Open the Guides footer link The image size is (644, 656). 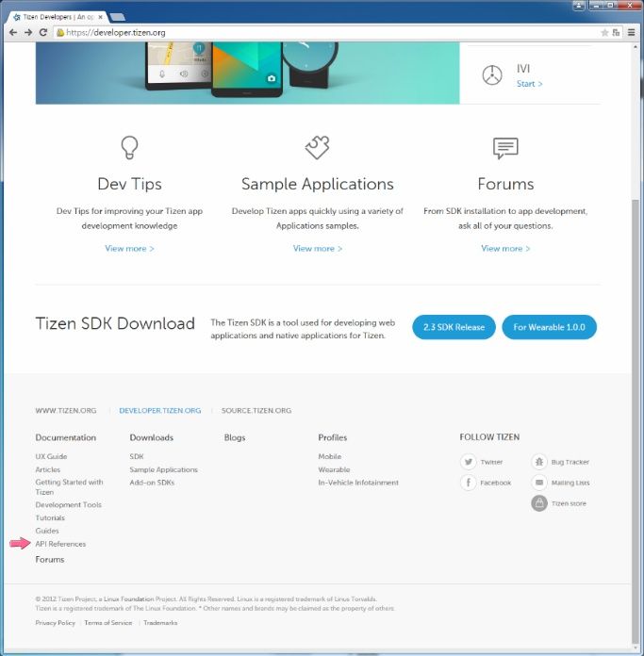pyautogui.click(x=47, y=531)
